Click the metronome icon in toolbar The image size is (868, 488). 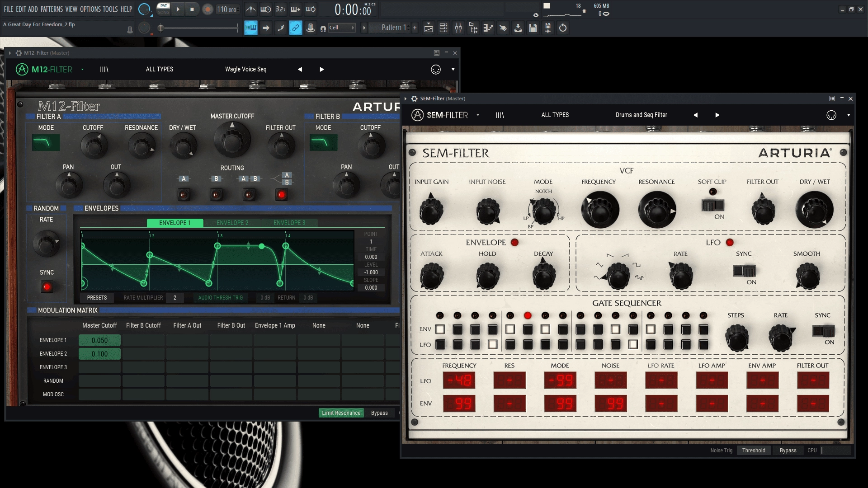click(250, 9)
